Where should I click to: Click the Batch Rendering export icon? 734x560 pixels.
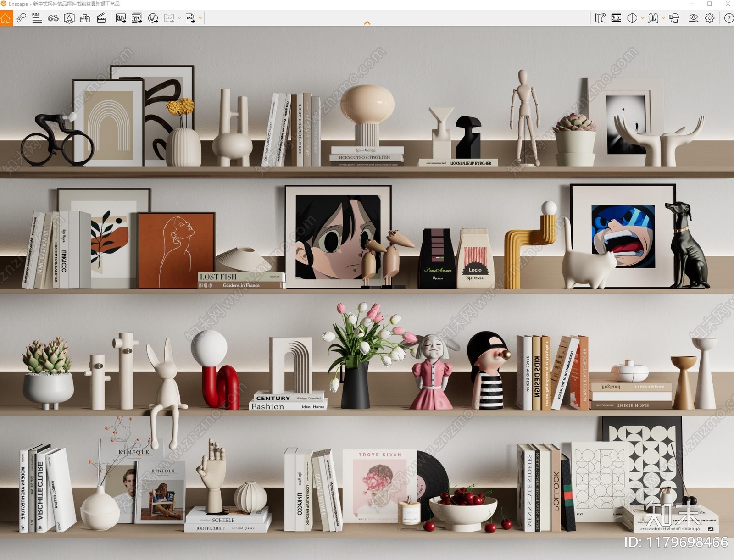coord(137,18)
